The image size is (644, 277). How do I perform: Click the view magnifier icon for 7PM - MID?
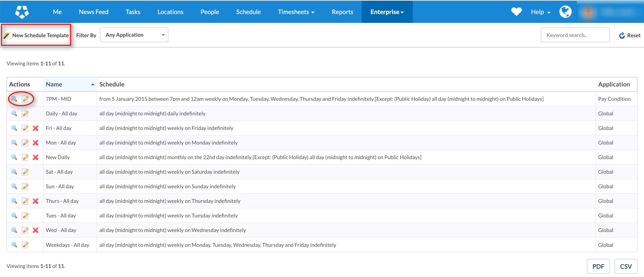pos(14,99)
